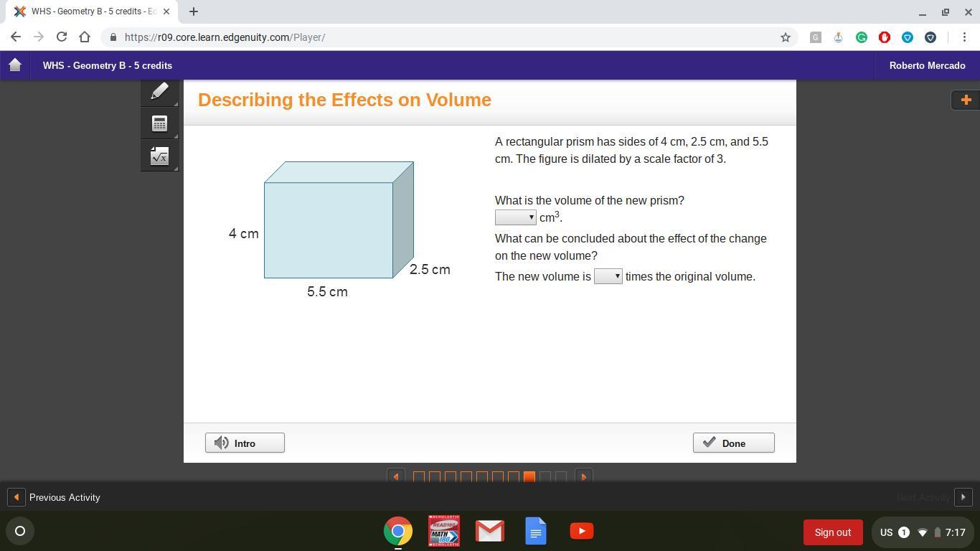The height and width of the screenshot is (551, 980).
Task: Open the system status tray clock
Action: [955, 532]
